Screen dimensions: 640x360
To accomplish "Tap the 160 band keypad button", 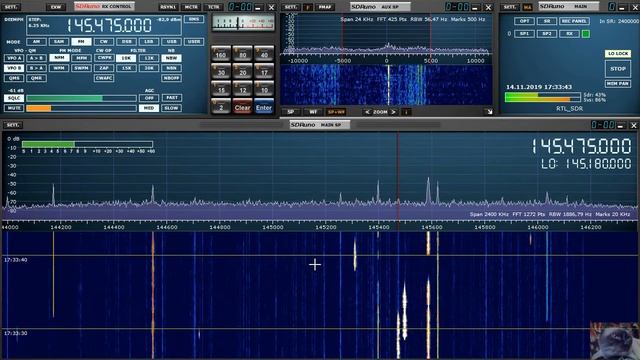I will (x=220, y=54).
